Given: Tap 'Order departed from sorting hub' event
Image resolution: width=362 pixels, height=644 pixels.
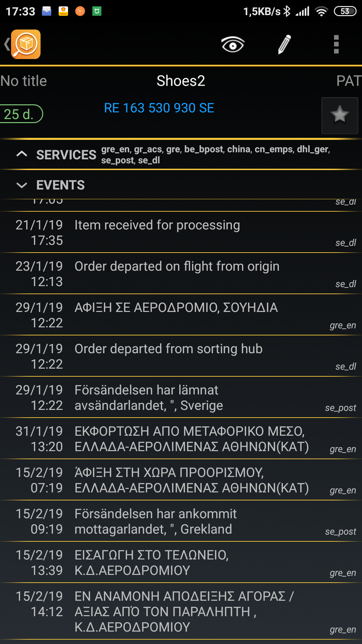Looking at the screenshot, I should pyautogui.click(x=168, y=349).
